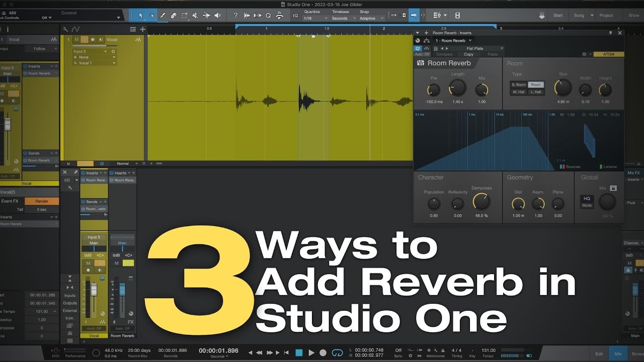Pin the Room Reverb window
This screenshot has width=644, height=362.
coord(611,33)
